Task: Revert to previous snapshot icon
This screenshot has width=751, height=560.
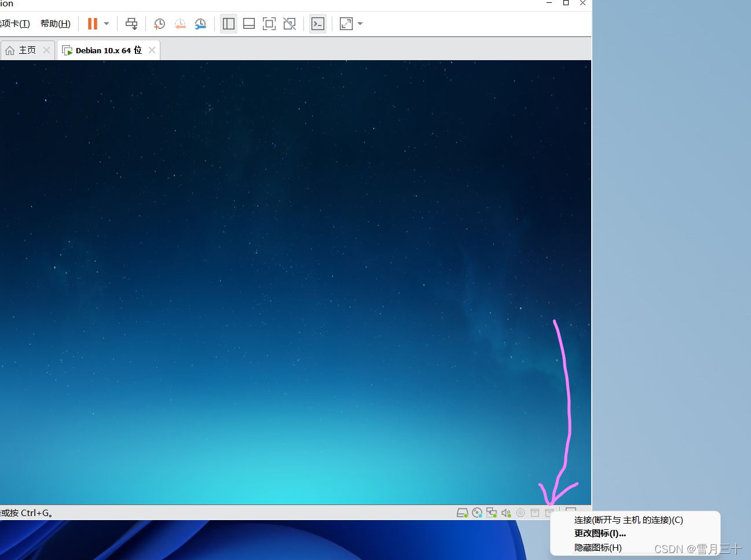Action: [x=180, y=24]
